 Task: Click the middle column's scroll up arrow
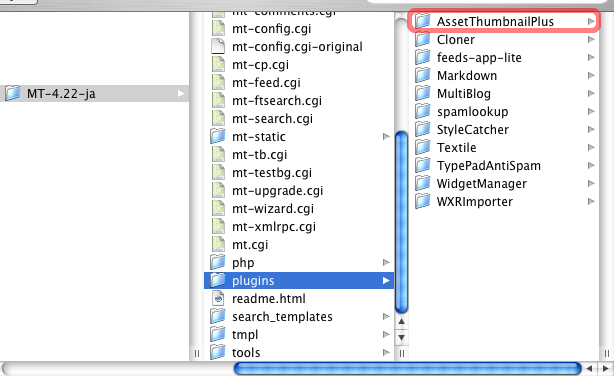coord(401,322)
